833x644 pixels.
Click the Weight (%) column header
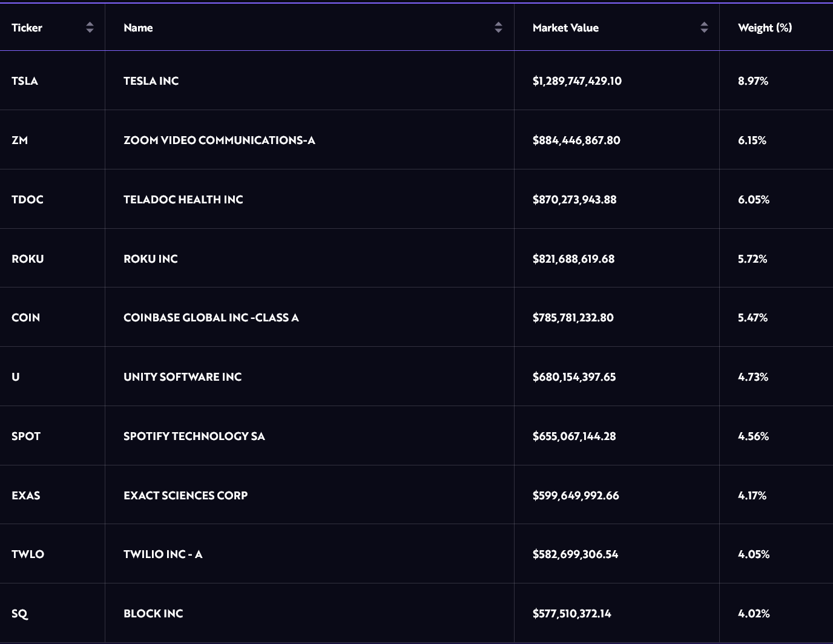click(x=765, y=28)
